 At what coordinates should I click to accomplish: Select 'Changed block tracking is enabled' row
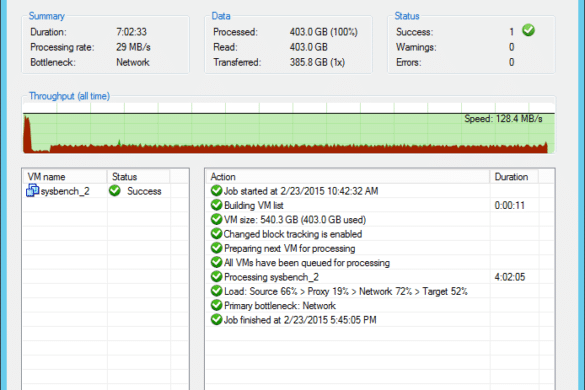[x=380, y=234]
